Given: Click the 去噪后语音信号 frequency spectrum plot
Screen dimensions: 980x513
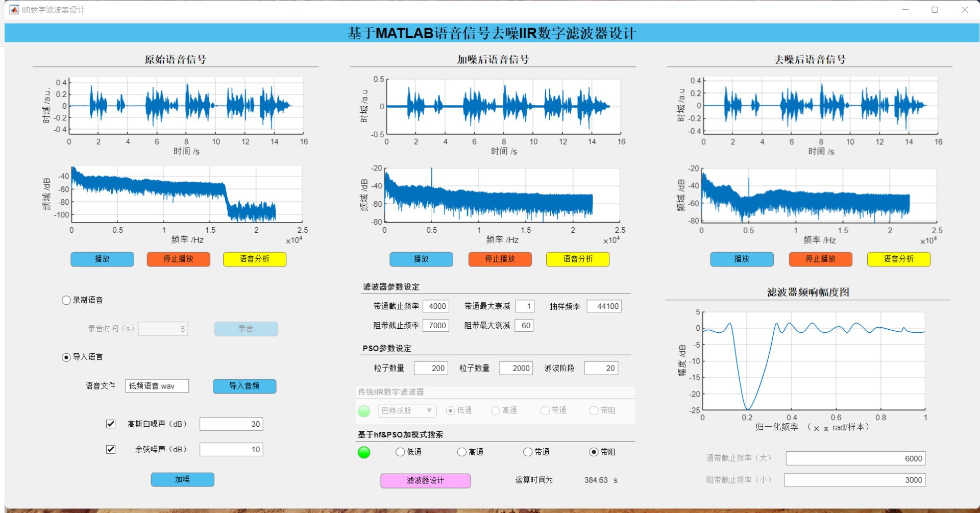Looking at the screenshot, I should pyautogui.click(x=819, y=195).
